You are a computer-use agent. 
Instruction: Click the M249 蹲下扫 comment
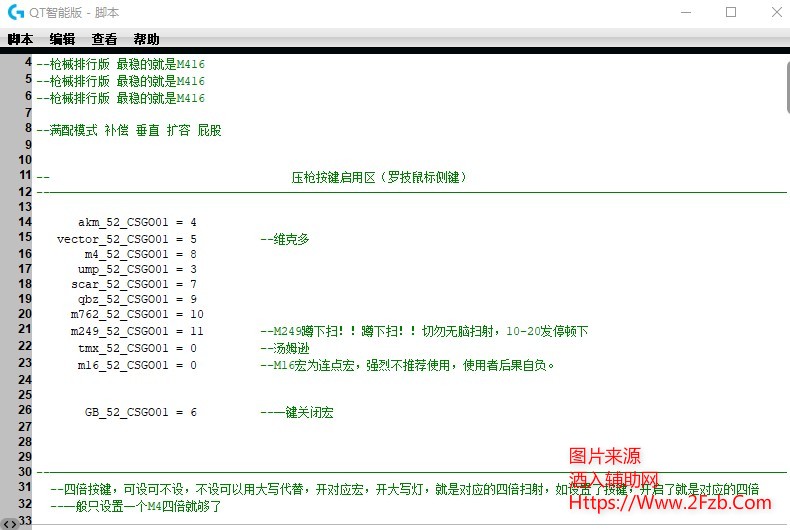424,332
